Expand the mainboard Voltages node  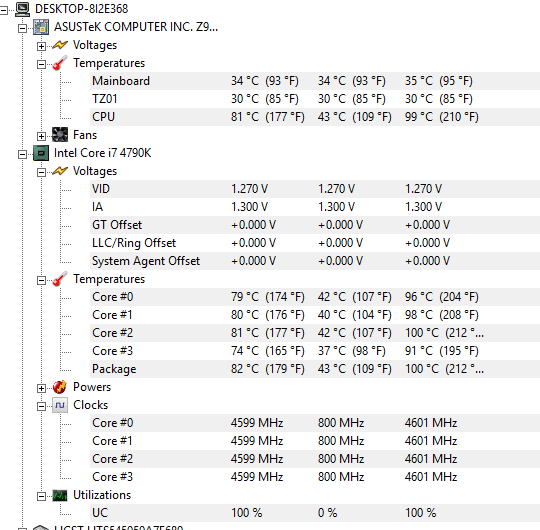click(x=41, y=46)
